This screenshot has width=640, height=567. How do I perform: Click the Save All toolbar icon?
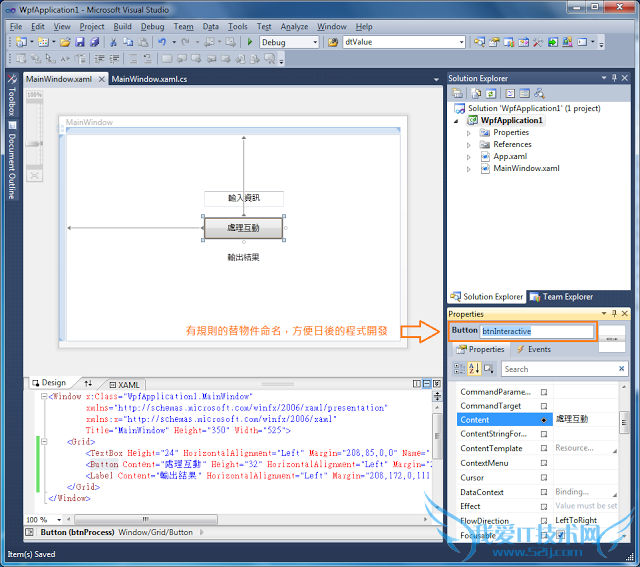[x=95, y=42]
